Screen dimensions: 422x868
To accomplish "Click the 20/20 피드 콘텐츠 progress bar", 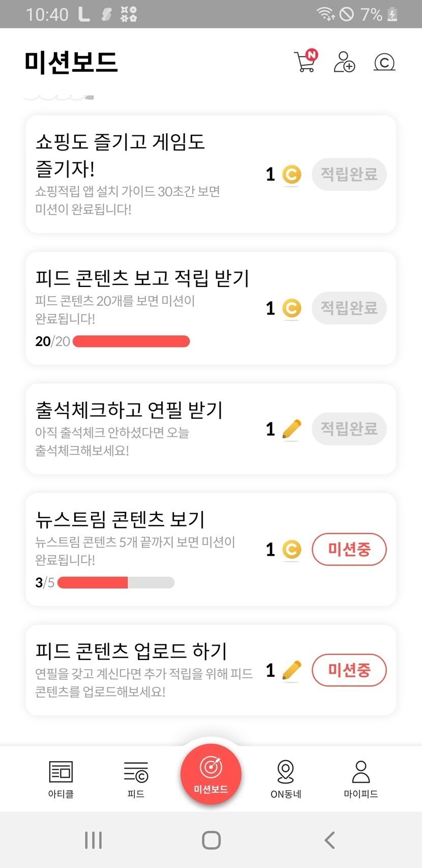I will point(131,341).
